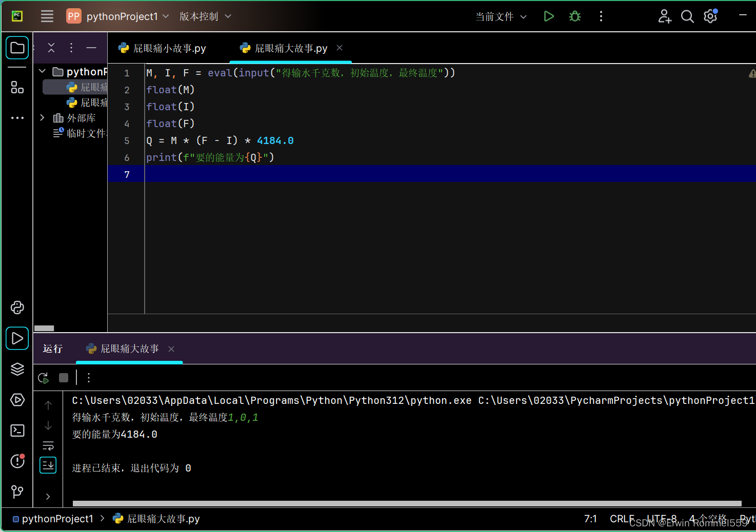Screen dimensions: 756x532
Task: Toggle soft-wrap in the run console
Action: [x=48, y=445]
